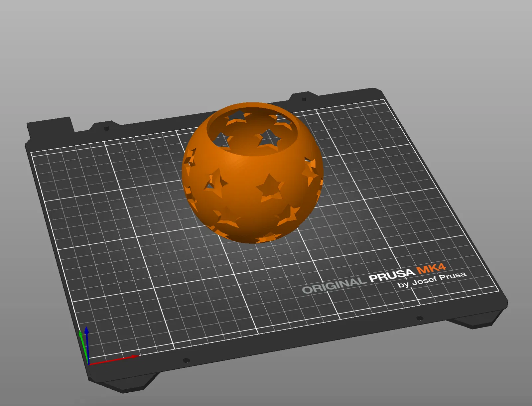Click the raised tab at bed's back-left corner
Image resolution: width=532 pixels, height=406 pixels.
click(x=50, y=128)
